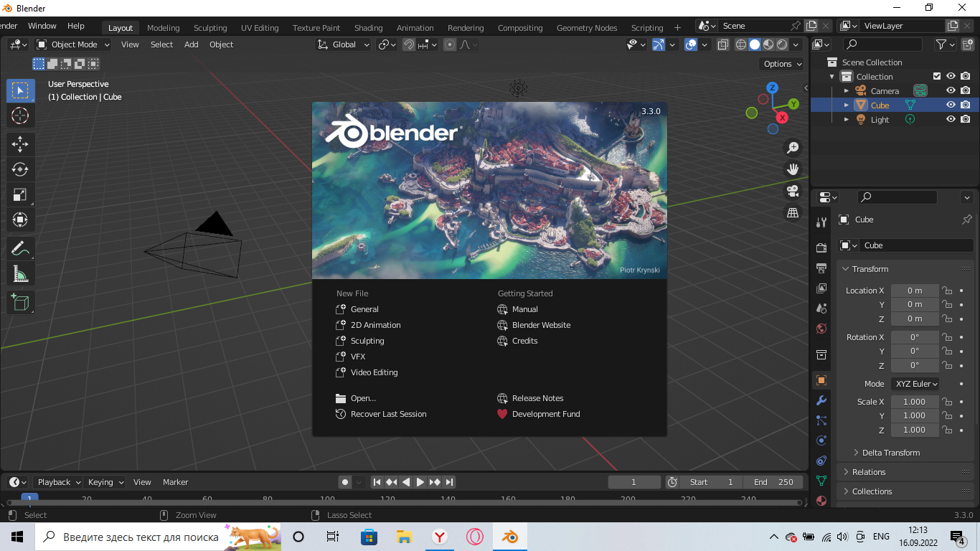Viewport: 980px width, 551px height.
Task: Select the Annotate tool
Action: tap(20, 249)
